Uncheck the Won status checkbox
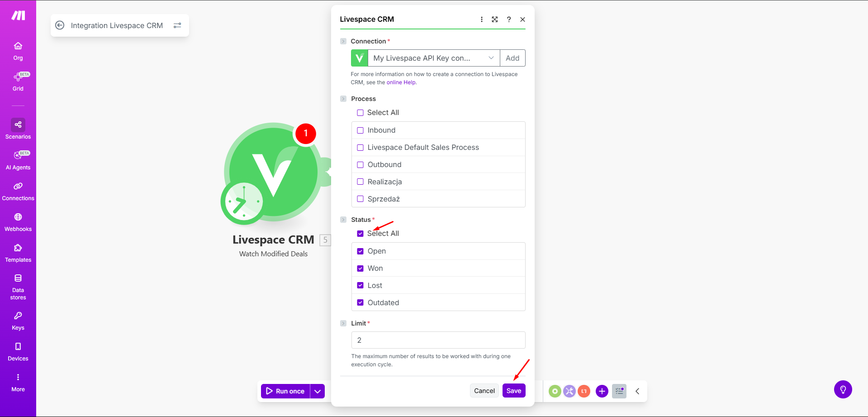 360,268
